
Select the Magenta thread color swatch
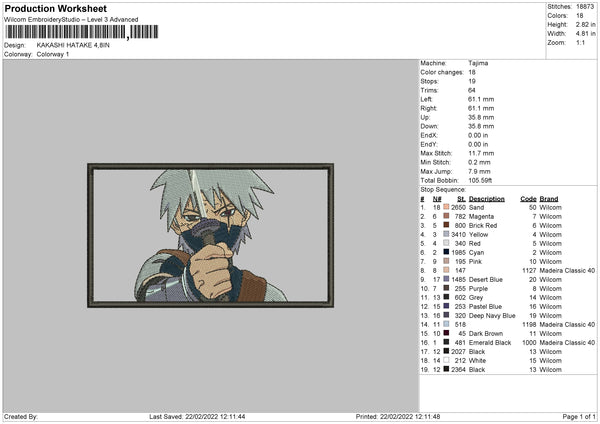pos(446,216)
